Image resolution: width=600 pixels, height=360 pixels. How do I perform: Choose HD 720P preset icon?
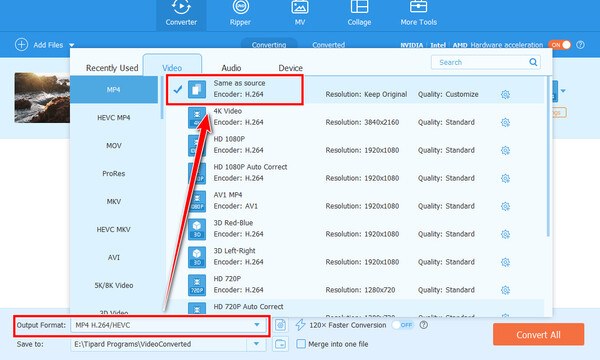tap(197, 285)
